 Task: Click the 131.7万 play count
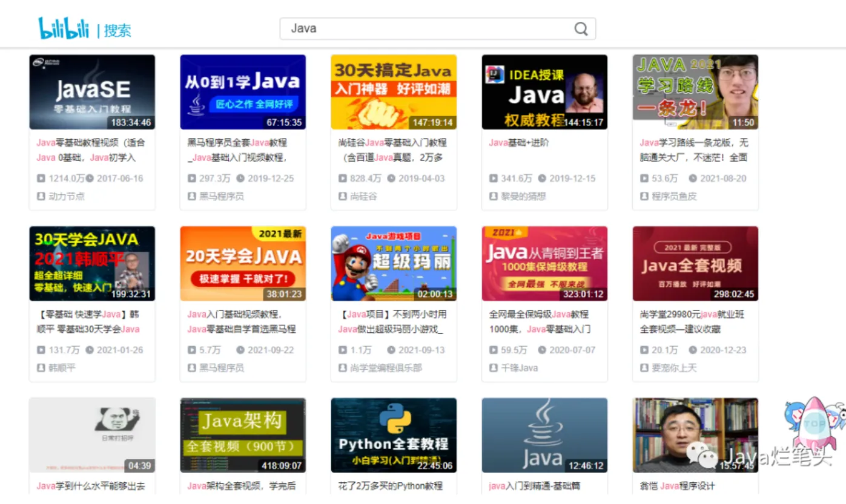tap(64, 350)
